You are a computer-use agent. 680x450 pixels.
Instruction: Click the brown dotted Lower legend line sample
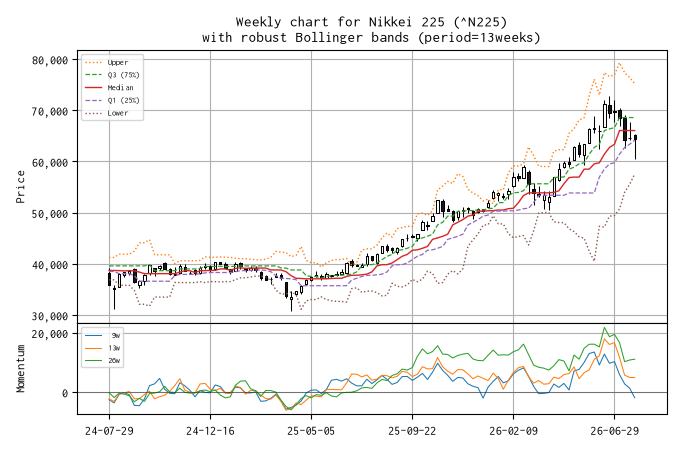tap(94, 113)
